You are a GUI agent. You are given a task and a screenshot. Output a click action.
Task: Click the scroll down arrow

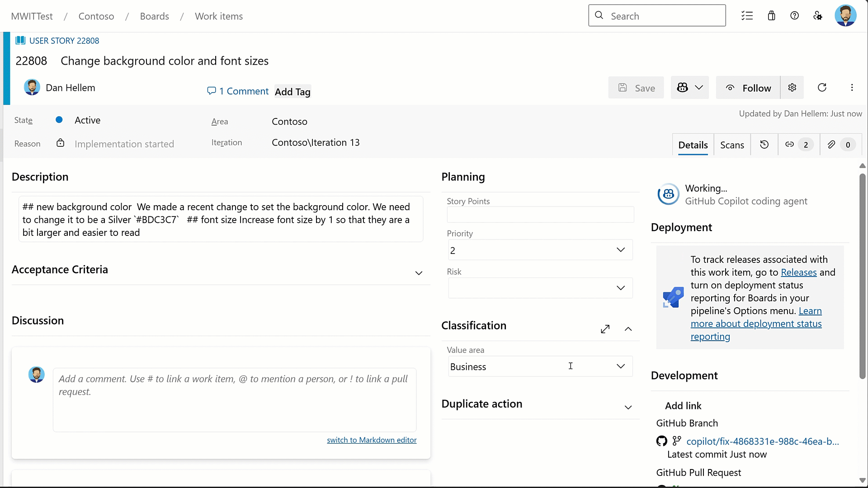click(x=862, y=481)
